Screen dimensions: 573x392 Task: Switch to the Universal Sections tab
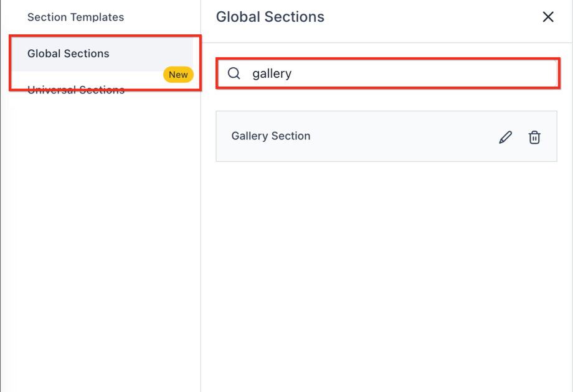click(x=76, y=91)
